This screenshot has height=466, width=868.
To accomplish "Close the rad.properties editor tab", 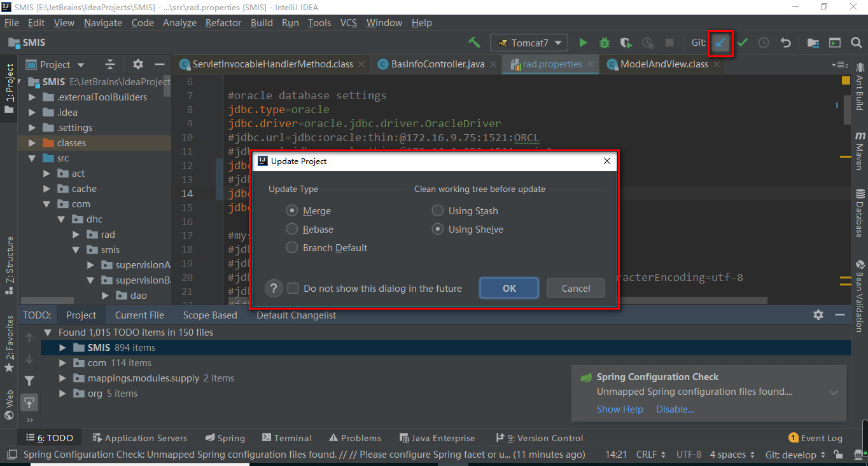I will pyautogui.click(x=591, y=64).
